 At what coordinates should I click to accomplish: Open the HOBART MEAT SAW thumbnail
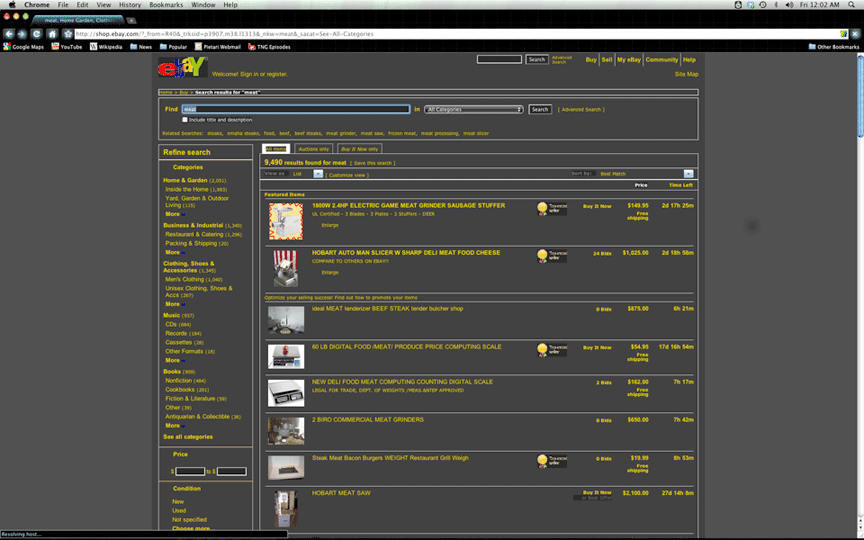285,509
